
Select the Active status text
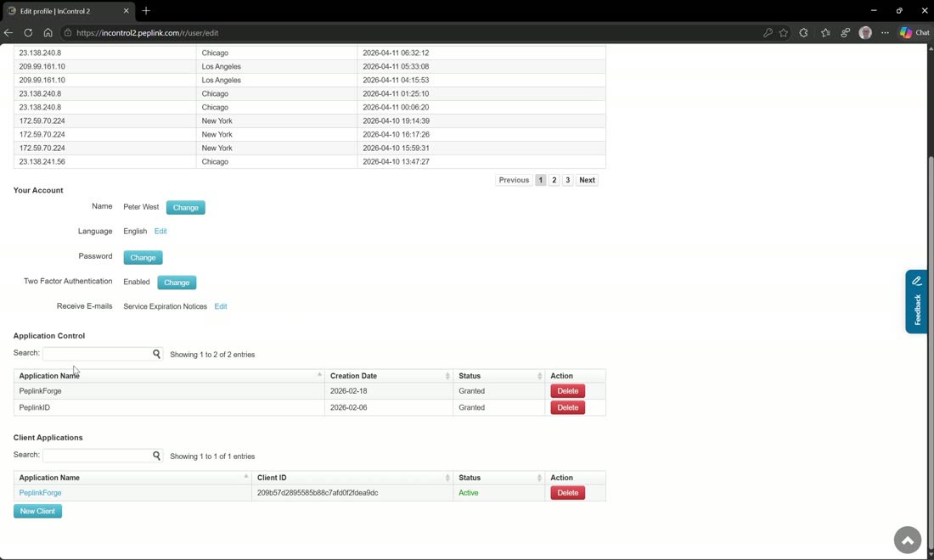tap(468, 493)
